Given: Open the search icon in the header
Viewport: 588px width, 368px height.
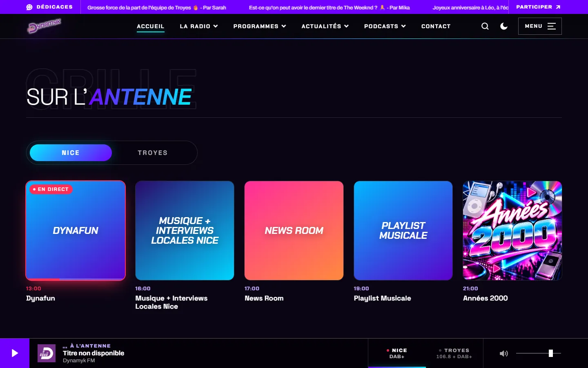Looking at the screenshot, I should 485,26.
